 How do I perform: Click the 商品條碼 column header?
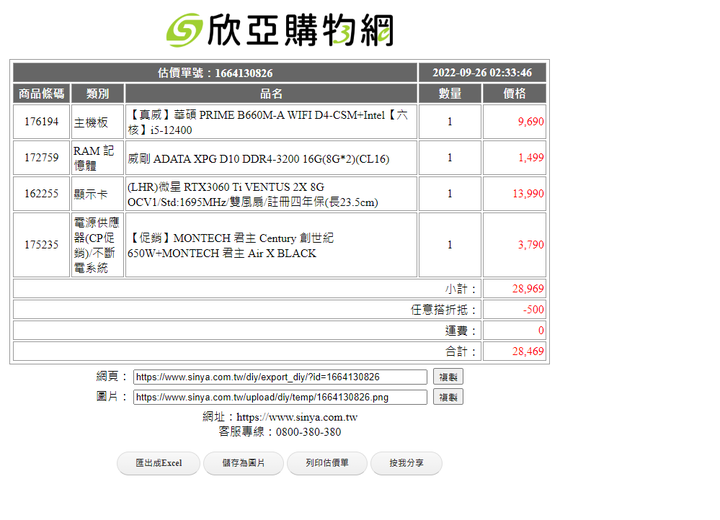41,94
